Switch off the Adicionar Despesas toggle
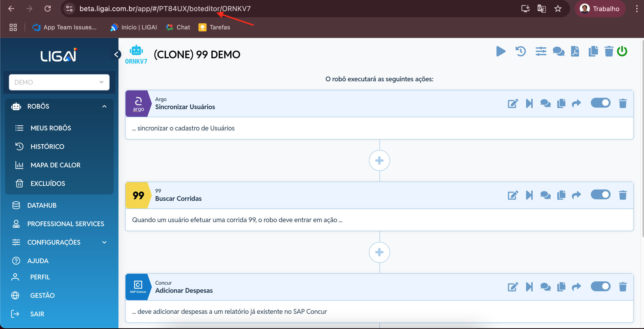Image resolution: width=644 pixels, height=329 pixels. click(x=600, y=286)
